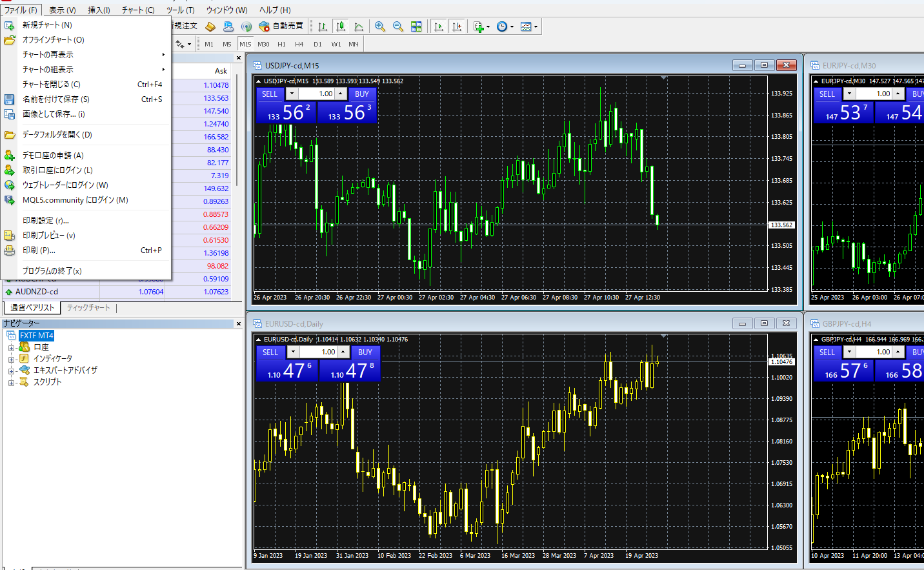Click the tile windows icon
This screenshot has width=924, height=570.
(x=416, y=26)
